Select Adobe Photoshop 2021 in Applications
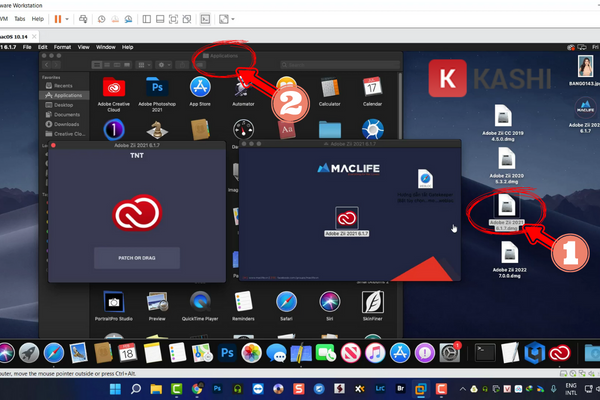 (x=157, y=95)
